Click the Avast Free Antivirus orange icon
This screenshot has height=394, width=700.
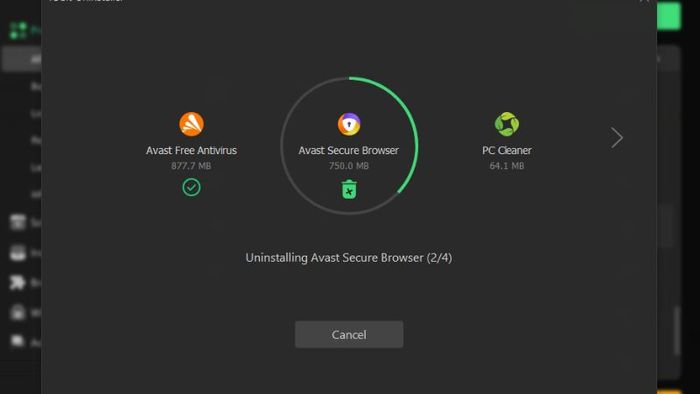(x=192, y=124)
